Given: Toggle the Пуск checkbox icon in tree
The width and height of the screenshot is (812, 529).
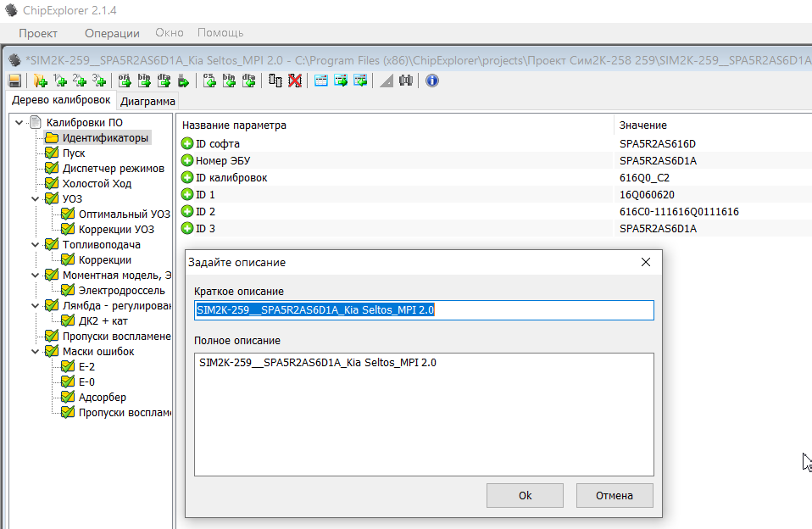Looking at the screenshot, I should [x=52, y=153].
